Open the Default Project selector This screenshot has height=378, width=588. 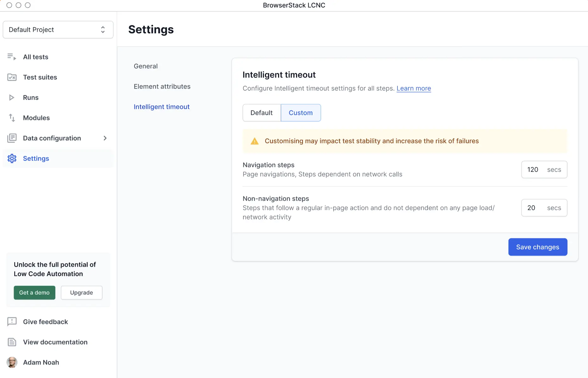58,30
